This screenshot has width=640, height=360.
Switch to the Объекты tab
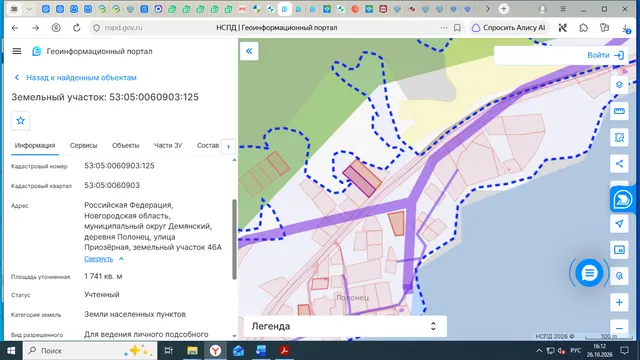point(126,145)
